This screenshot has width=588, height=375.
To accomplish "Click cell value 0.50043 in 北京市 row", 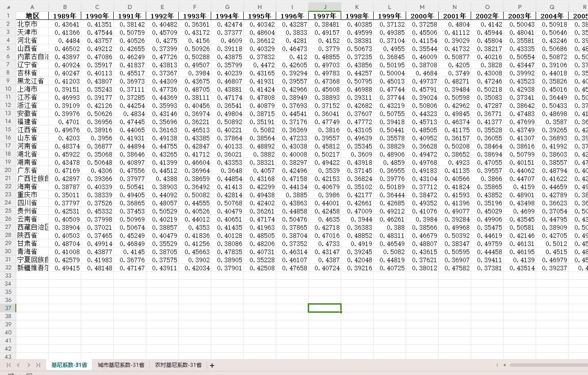I will point(519,23).
